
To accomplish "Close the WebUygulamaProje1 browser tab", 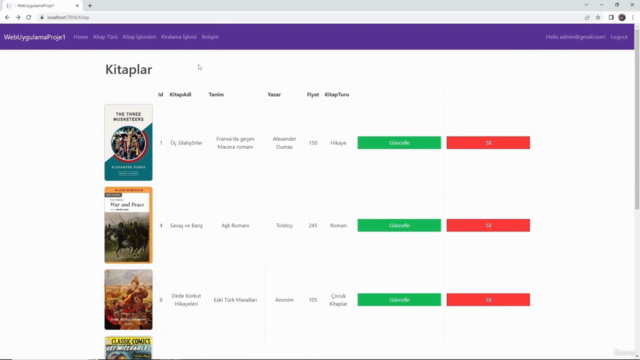I will [x=77, y=6].
